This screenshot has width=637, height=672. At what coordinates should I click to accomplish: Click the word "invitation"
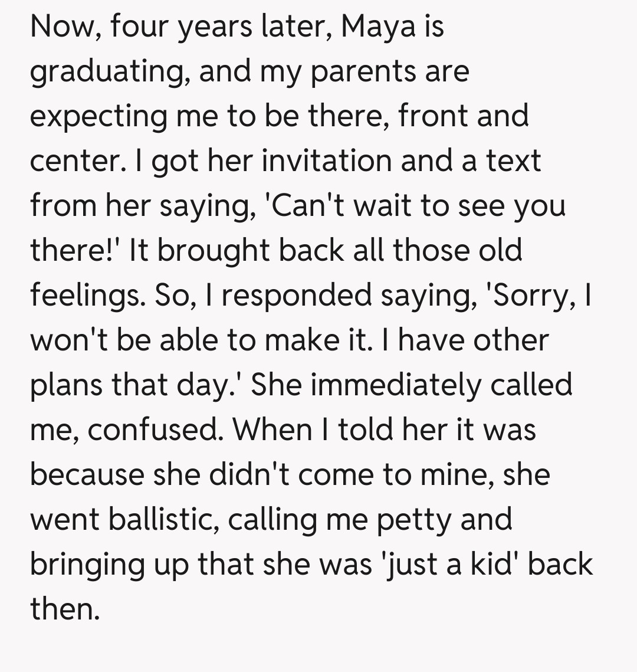point(327,160)
